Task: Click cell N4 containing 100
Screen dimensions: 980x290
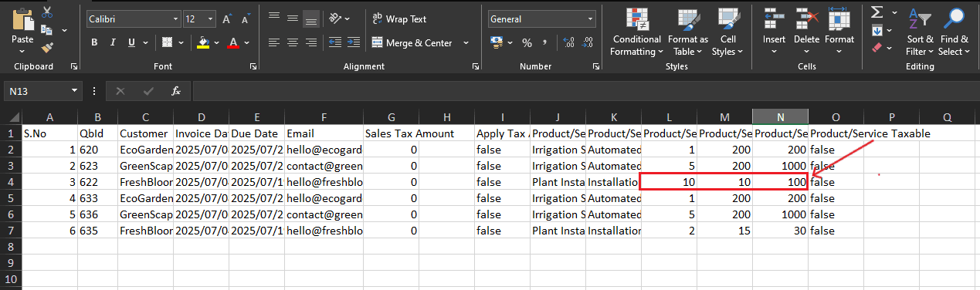Action: click(780, 182)
